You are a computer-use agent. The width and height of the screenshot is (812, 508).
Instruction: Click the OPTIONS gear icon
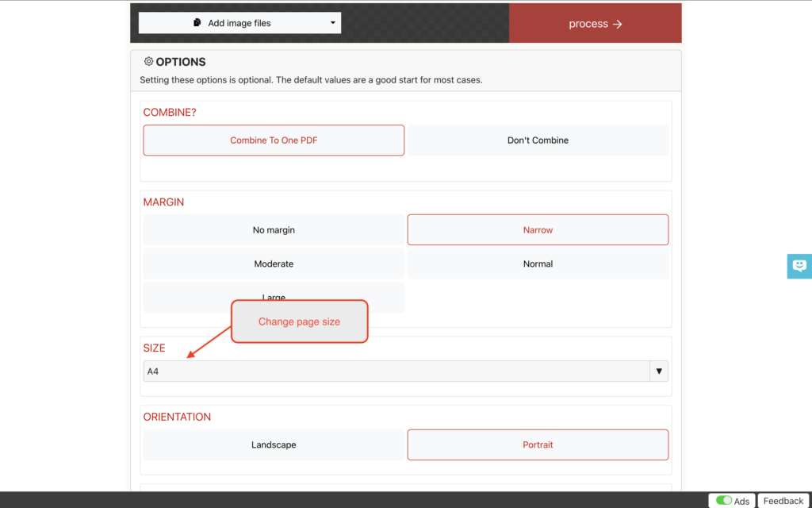pos(148,61)
